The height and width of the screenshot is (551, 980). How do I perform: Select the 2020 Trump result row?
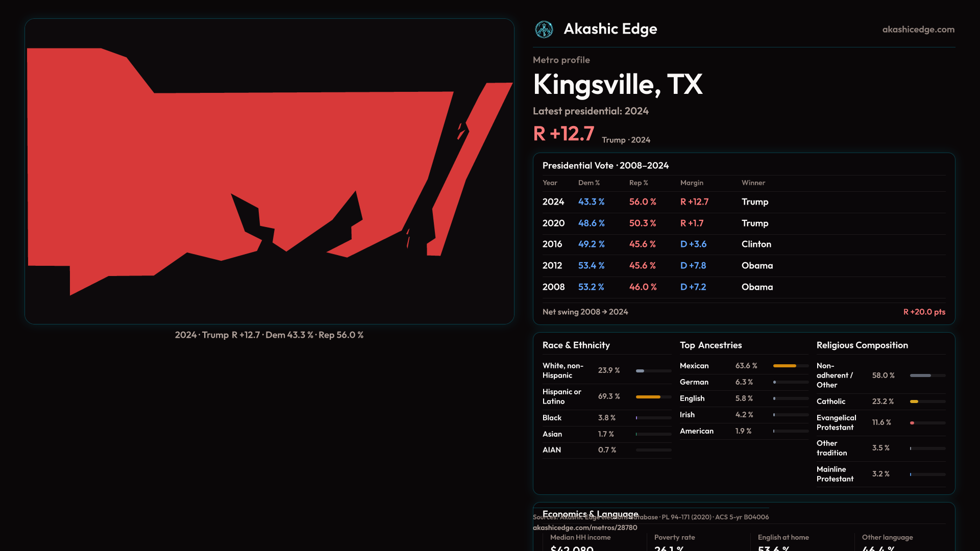tap(743, 223)
